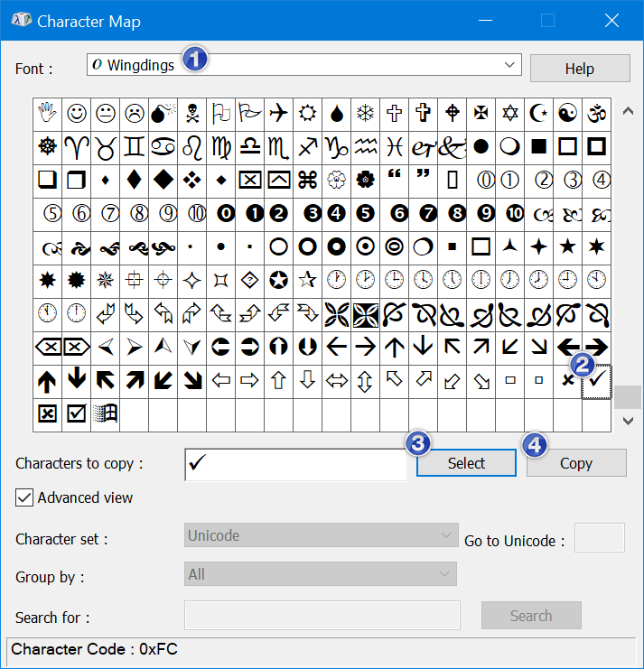Select the skull and crossbones character
Viewport: 644px width, 669px height.
pos(192,114)
